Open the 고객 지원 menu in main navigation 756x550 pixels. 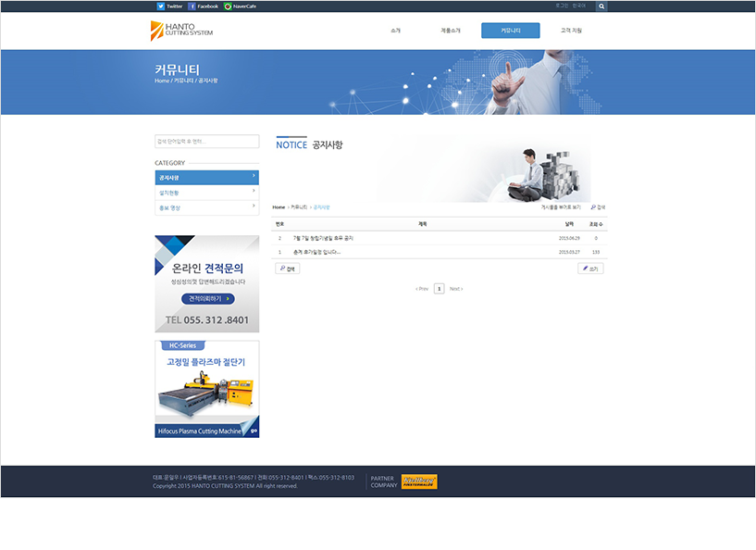(571, 31)
